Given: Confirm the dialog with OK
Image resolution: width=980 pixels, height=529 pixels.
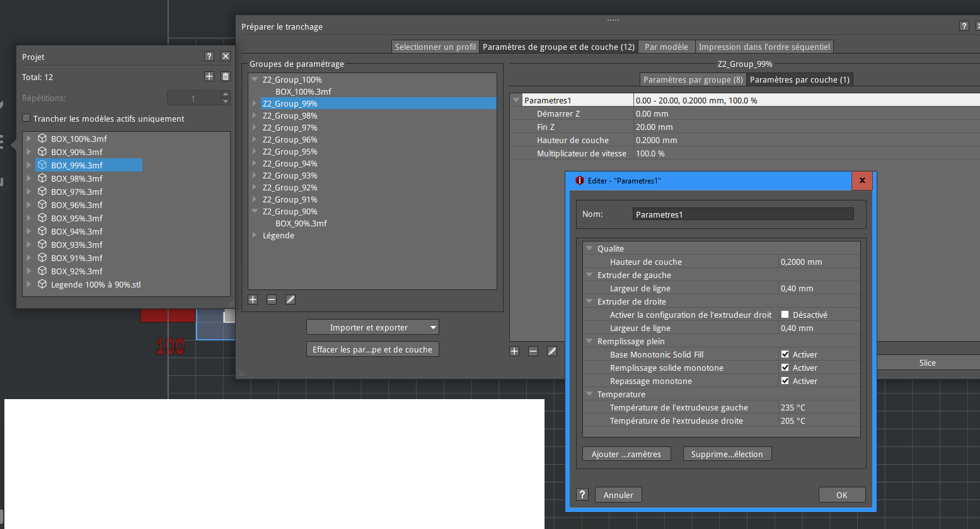Looking at the screenshot, I should click(x=842, y=495).
